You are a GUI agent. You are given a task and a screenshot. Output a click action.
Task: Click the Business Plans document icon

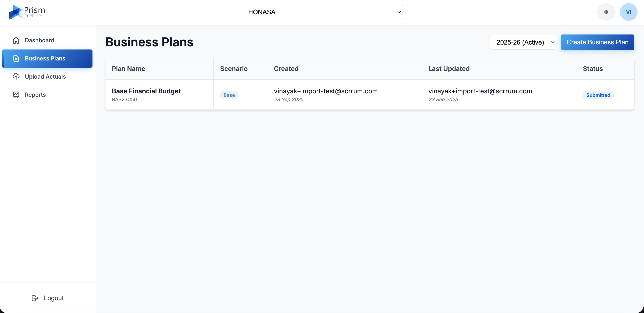[x=16, y=58]
